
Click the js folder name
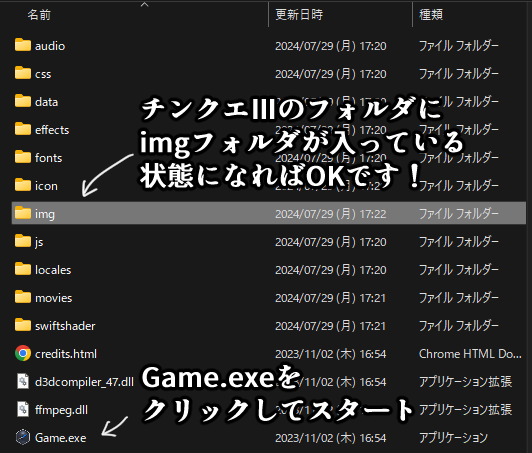[x=39, y=242]
